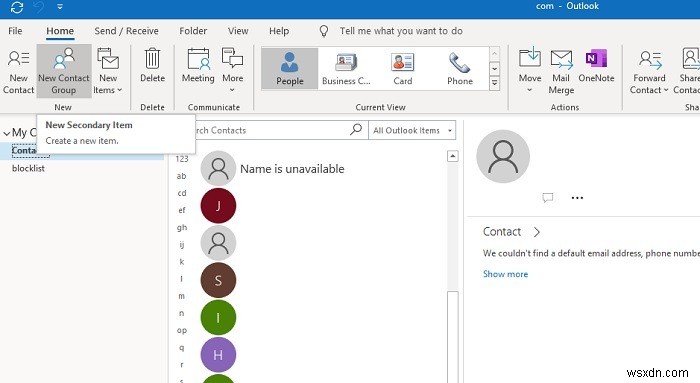Click the Send/Receive All Folders quick access icon
The width and height of the screenshot is (700, 383).
[x=17, y=7]
